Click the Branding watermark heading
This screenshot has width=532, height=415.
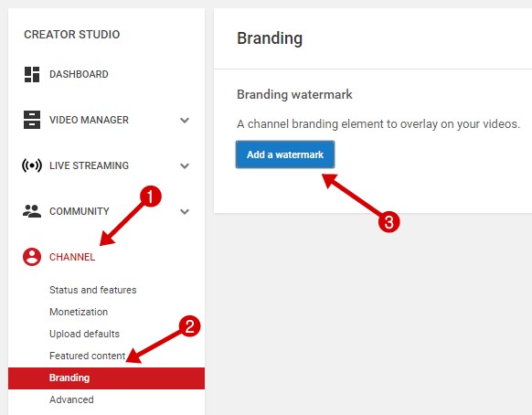click(x=294, y=94)
